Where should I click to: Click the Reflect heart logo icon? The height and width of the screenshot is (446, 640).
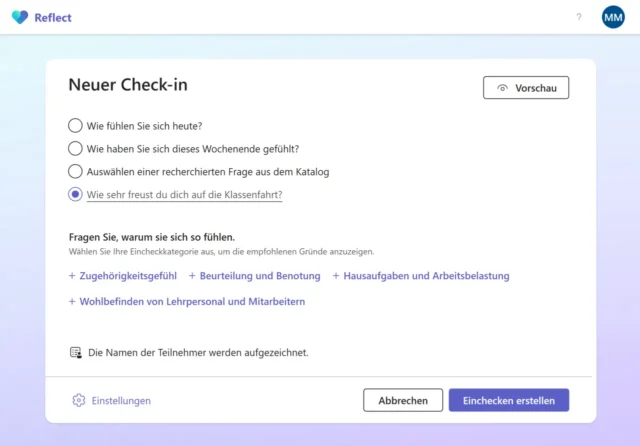point(20,17)
